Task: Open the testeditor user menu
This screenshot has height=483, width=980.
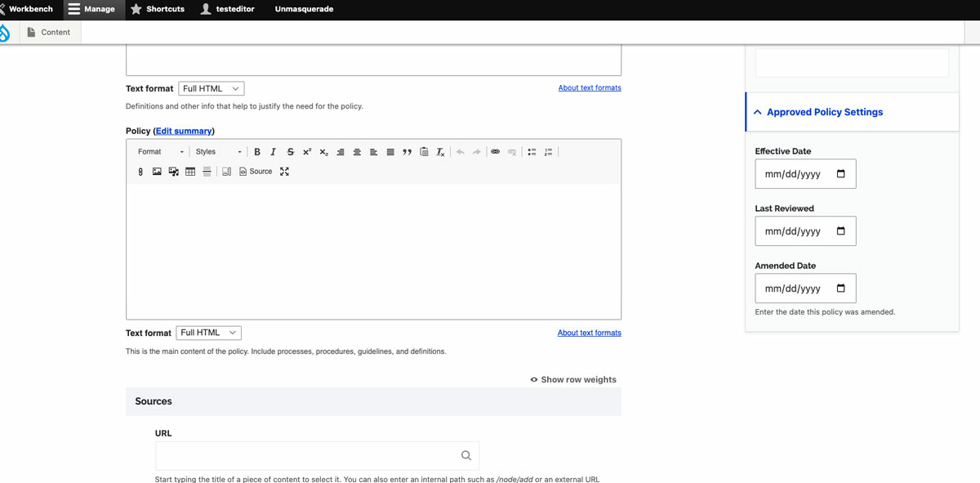Action: point(229,9)
